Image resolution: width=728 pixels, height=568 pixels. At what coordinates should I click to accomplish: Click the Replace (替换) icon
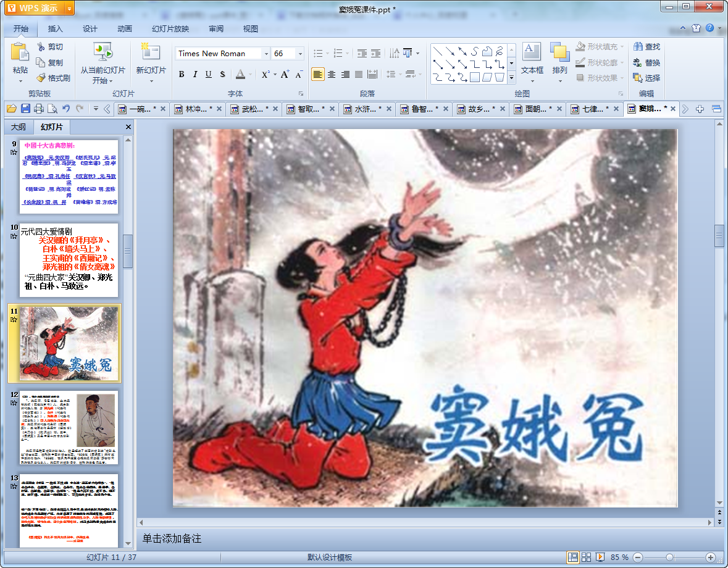638,62
